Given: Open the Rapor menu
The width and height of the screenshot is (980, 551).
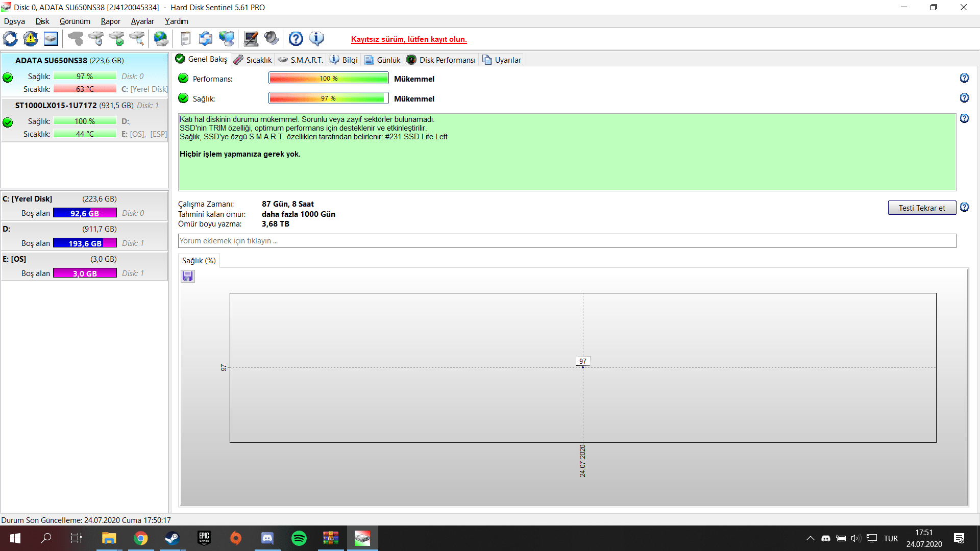Looking at the screenshot, I should [x=110, y=21].
